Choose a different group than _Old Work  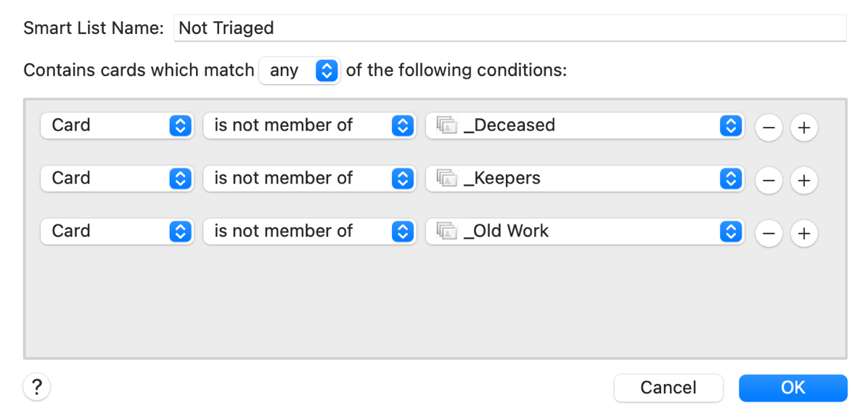pos(585,231)
